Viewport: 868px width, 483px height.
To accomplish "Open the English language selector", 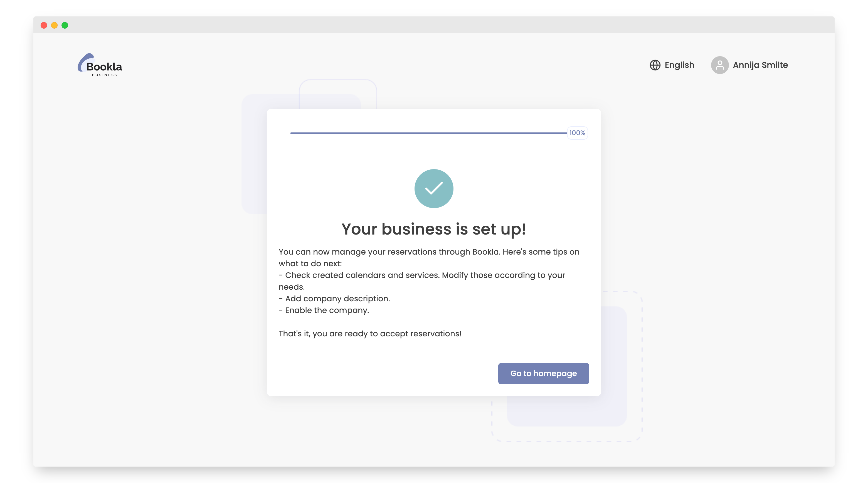I will 679,65.
